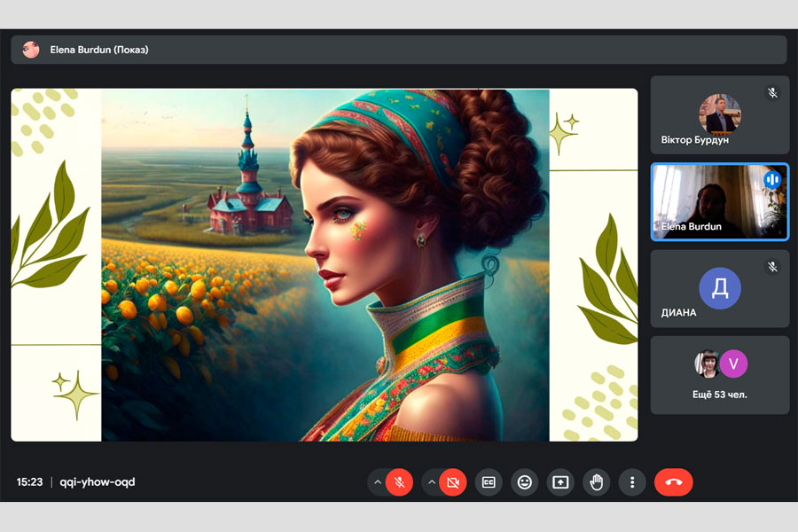Click muted mic icon on Віктор Бурдун tile

point(772,92)
